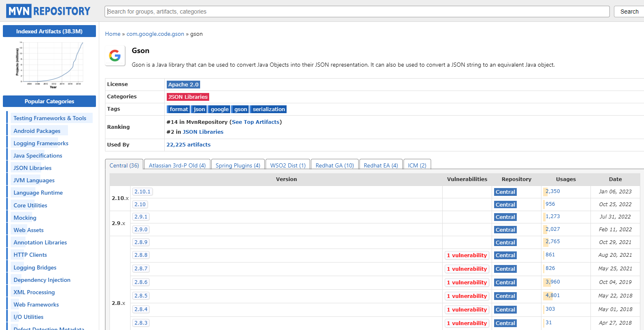The width and height of the screenshot is (644, 330).
Task: Open version 2.8.4
Action: point(141,309)
